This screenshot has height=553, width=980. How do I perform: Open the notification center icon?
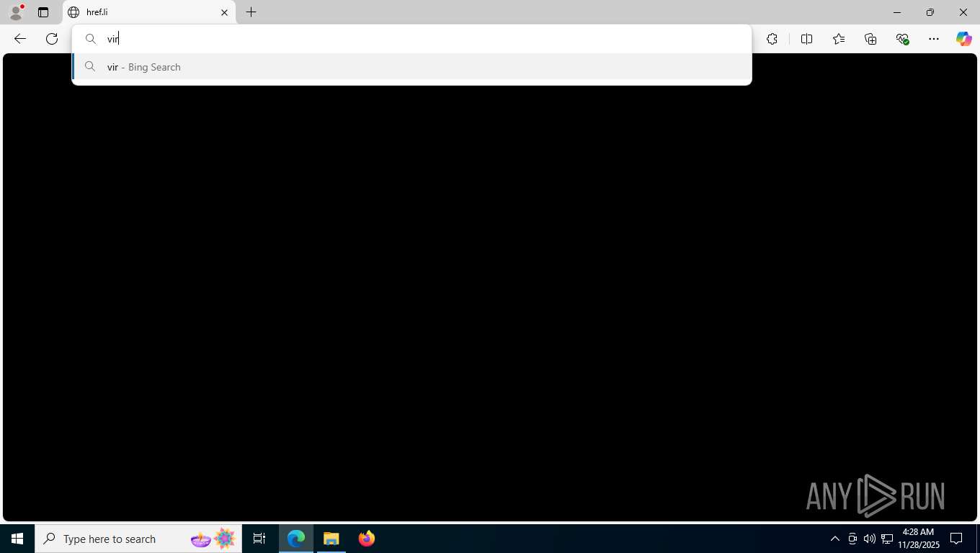(957, 539)
